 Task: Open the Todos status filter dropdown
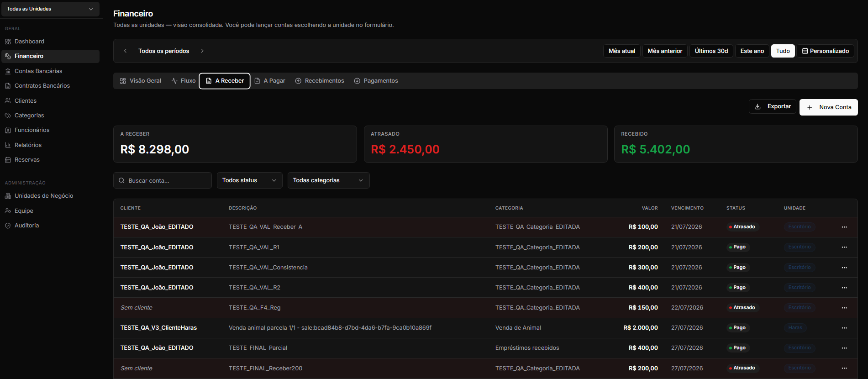point(249,180)
